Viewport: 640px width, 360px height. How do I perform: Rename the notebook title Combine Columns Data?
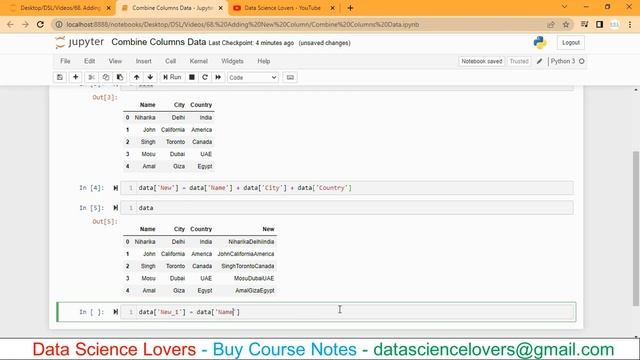(158, 42)
